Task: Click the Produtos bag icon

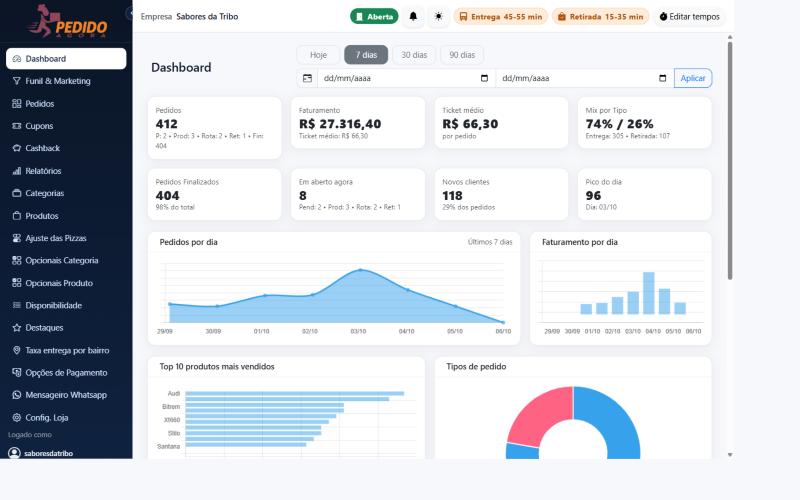Action: [16, 216]
